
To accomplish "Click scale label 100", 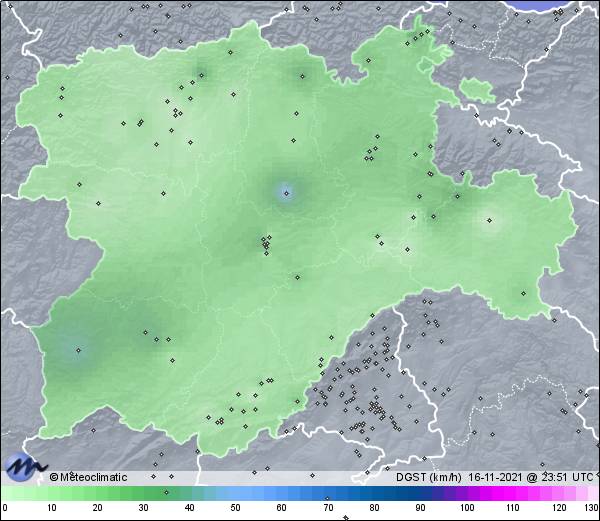I will pos(467,508).
